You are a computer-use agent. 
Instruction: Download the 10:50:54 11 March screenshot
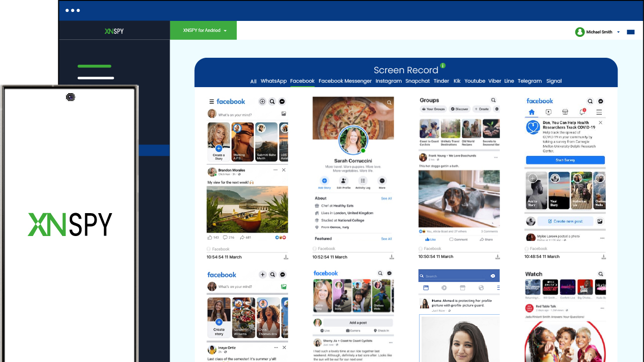pyautogui.click(x=497, y=257)
